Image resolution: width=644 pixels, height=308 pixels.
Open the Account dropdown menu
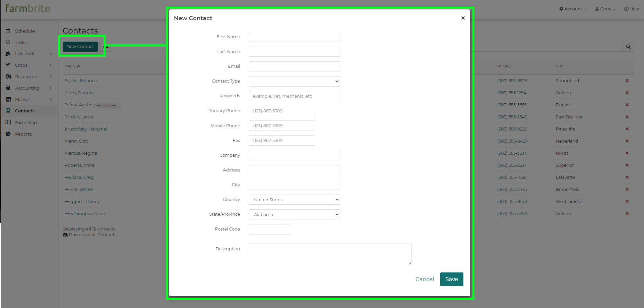coord(573,9)
